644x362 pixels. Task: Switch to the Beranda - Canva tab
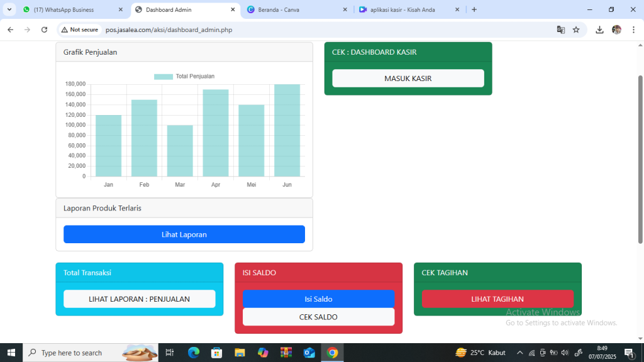pos(297,9)
